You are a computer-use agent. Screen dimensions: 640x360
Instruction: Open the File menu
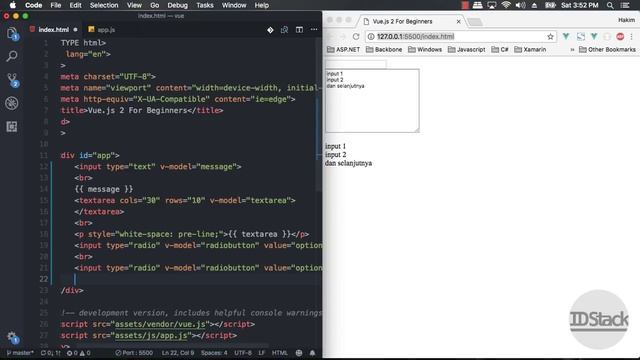[56, 5]
